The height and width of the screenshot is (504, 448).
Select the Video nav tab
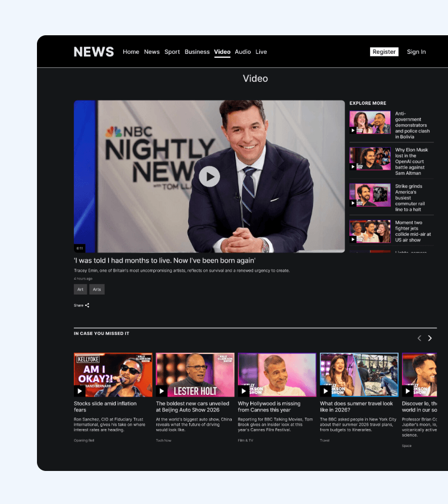click(222, 52)
